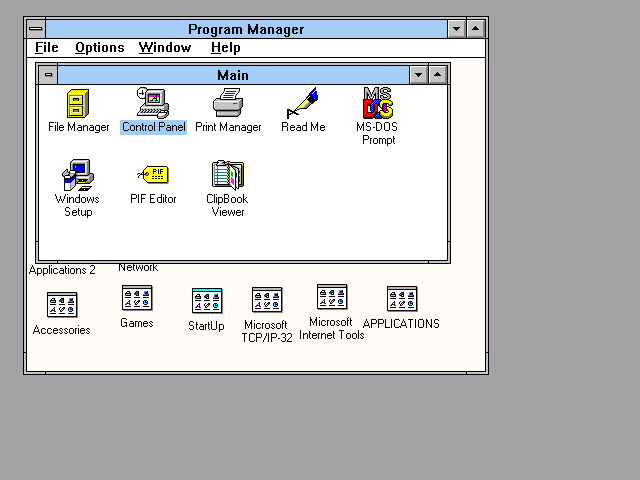Open the ClipBook Viewer icon
640x480 pixels.
point(228,175)
